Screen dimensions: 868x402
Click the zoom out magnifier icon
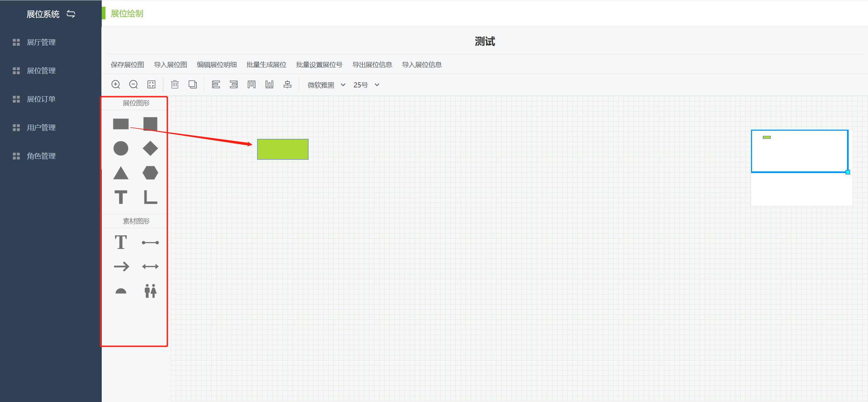[x=134, y=84]
